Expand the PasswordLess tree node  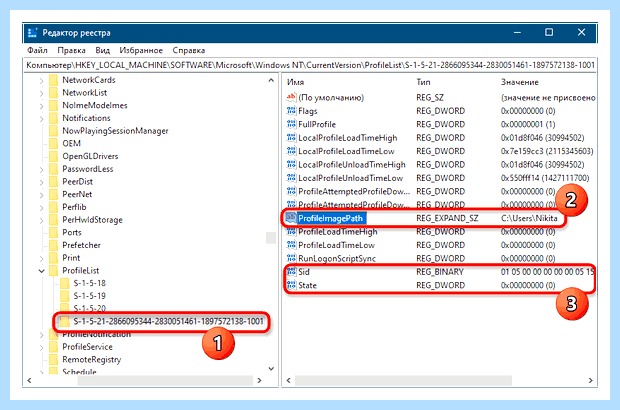[42, 169]
